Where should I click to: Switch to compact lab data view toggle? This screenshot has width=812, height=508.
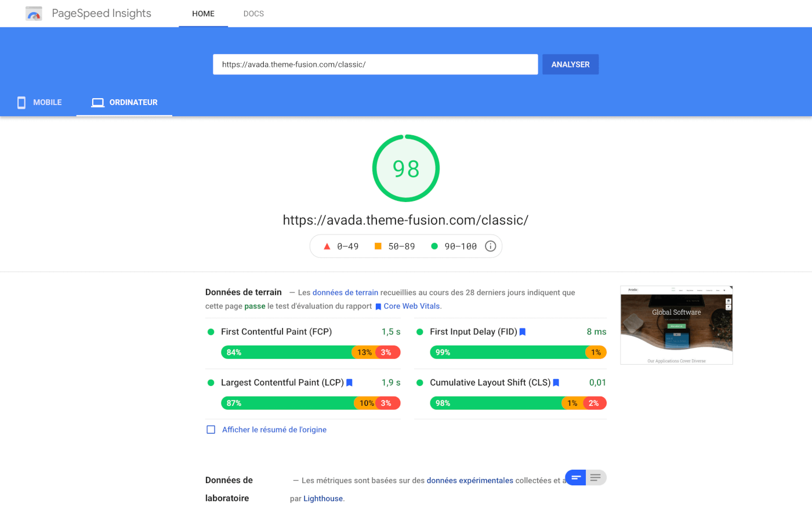(576, 478)
